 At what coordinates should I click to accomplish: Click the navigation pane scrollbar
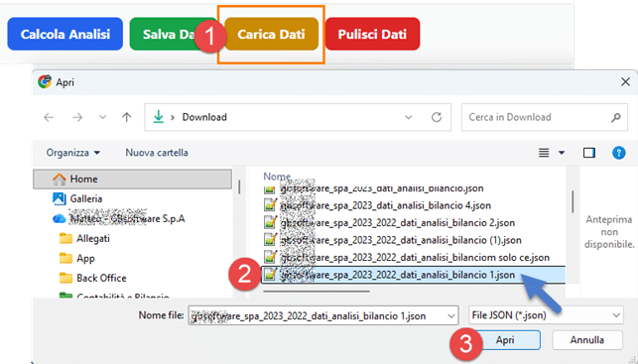[x=239, y=187]
